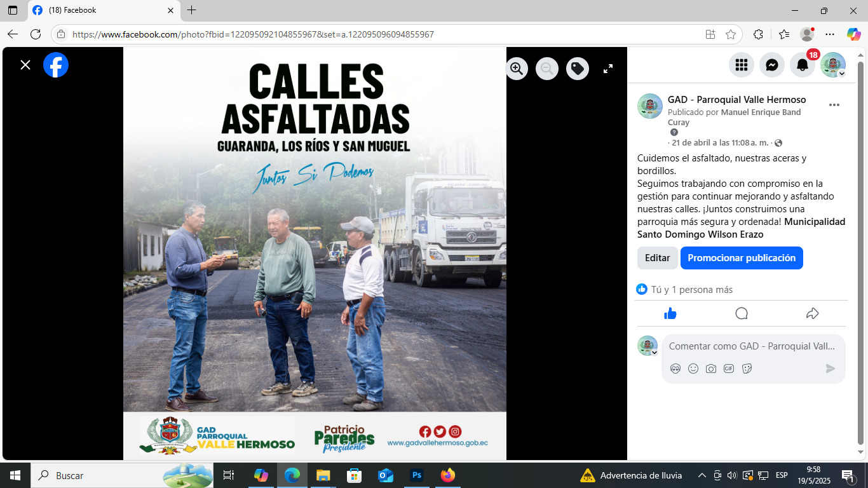Share the post with the arrow icon
Viewport: 868px width, 488px height.
click(812, 313)
